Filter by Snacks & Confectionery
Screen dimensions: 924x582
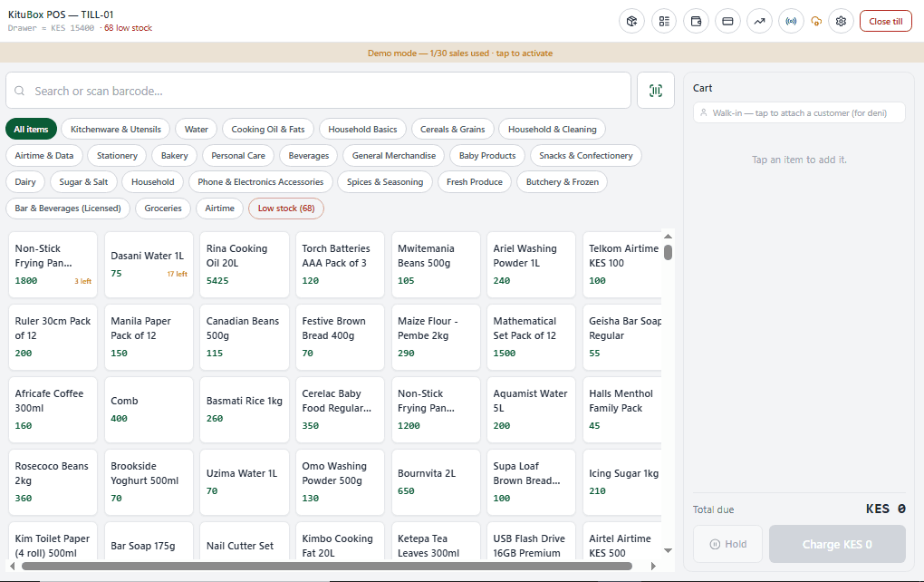(586, 156)
